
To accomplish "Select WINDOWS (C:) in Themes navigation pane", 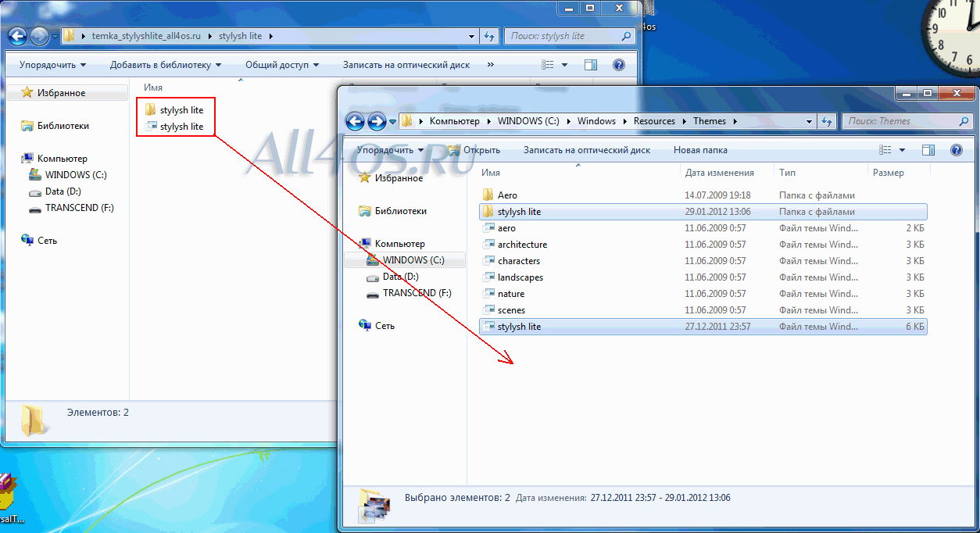I will point(405,260).
